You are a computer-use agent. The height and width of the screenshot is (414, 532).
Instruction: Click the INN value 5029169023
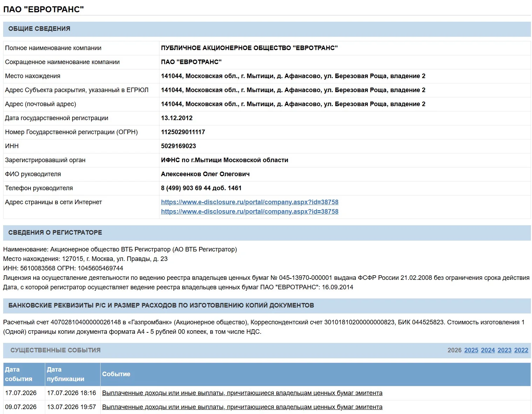pyautogui.click(x=178, y=146)
